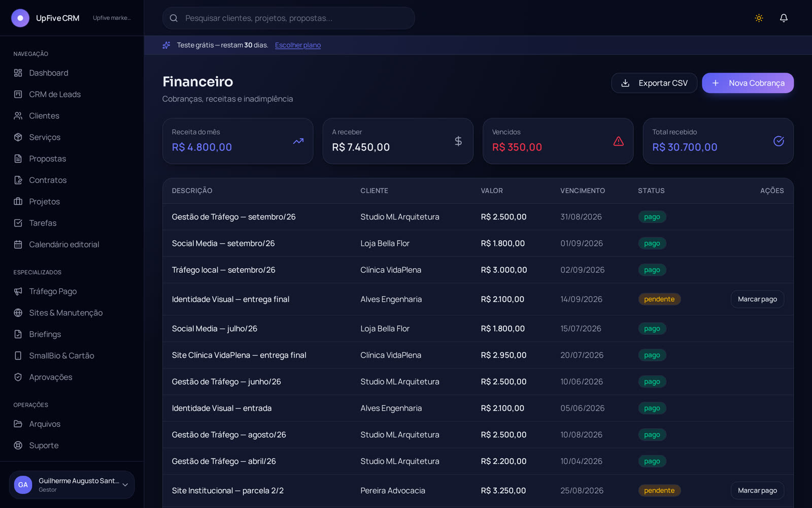This screenshot has height=508, width=812.
Task: Click the Projetos briefcase icon
Action: [18, 201]
